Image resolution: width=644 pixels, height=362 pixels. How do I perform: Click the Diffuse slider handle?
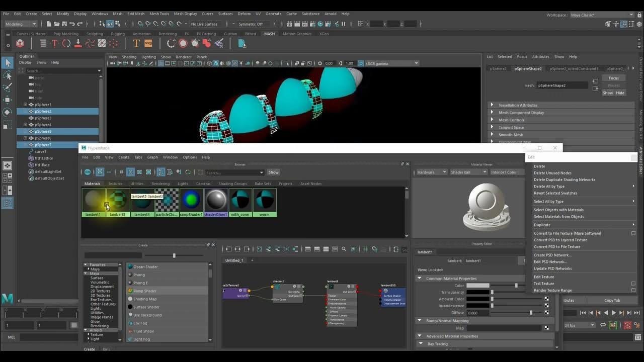[531, 313]
